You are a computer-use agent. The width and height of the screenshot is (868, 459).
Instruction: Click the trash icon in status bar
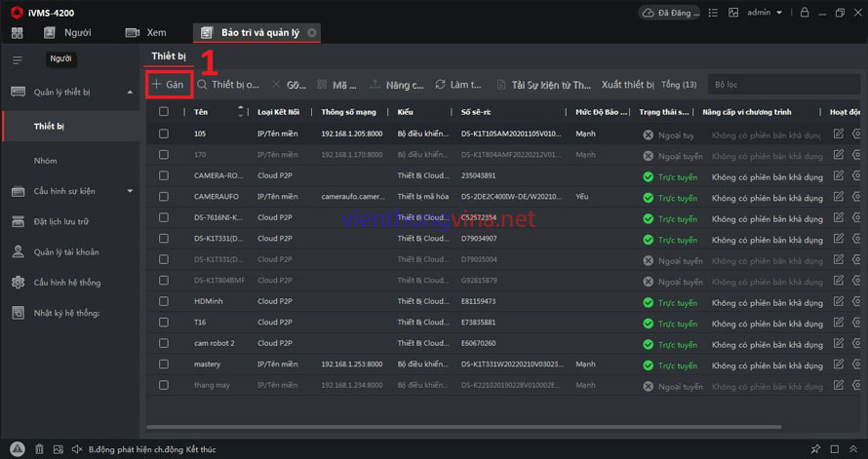point(40,449)
